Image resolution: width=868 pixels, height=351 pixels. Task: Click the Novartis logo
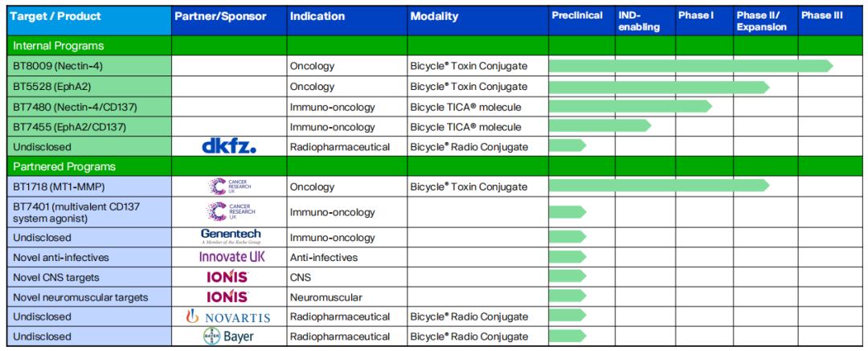(229, 316)
